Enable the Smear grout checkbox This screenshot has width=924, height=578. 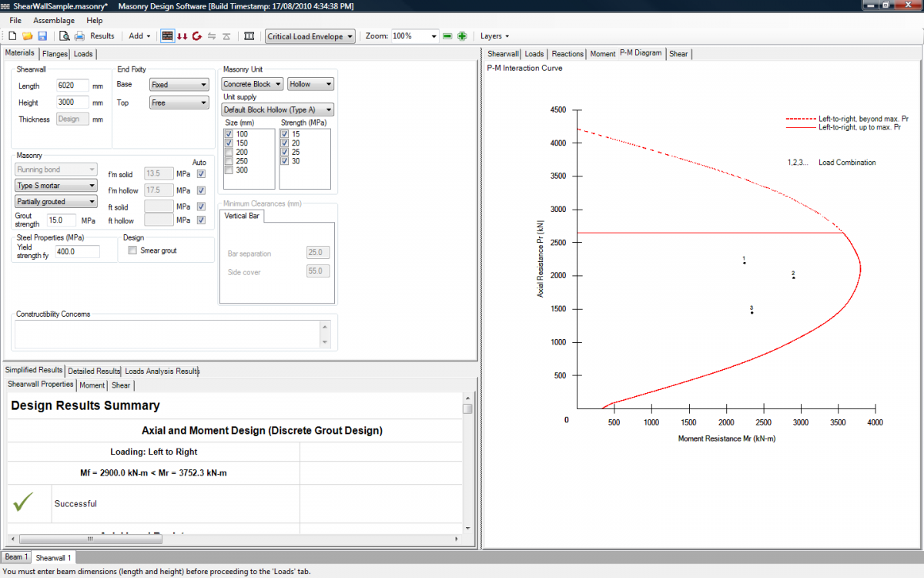point(133,250)
